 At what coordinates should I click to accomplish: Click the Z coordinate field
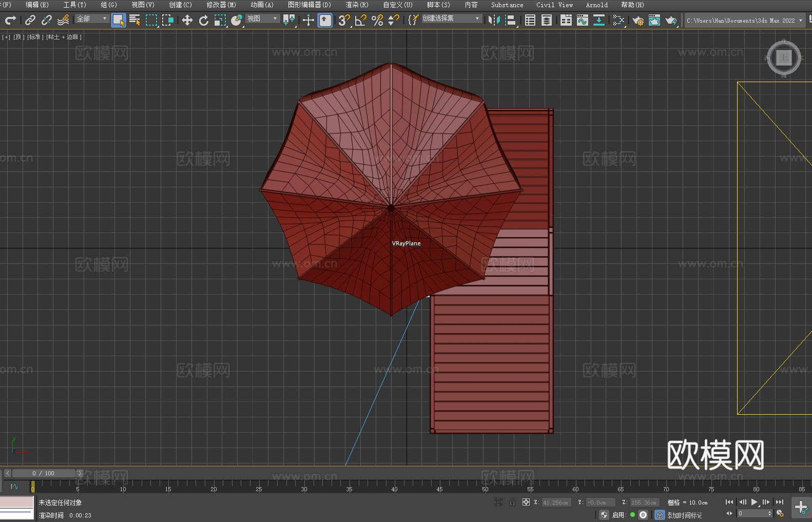pyautogui.click(x=644, y=502)
